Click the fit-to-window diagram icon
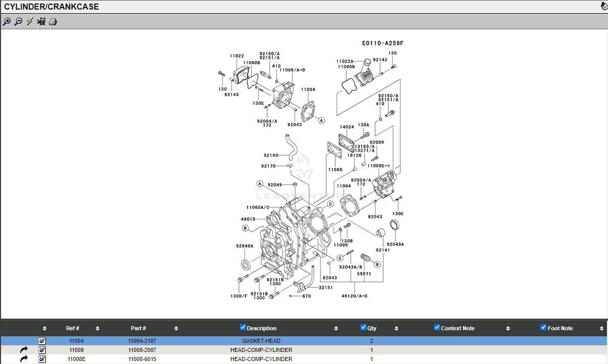Image resolution: width=608 pixels, height=364 pixels. coord(41,22)
